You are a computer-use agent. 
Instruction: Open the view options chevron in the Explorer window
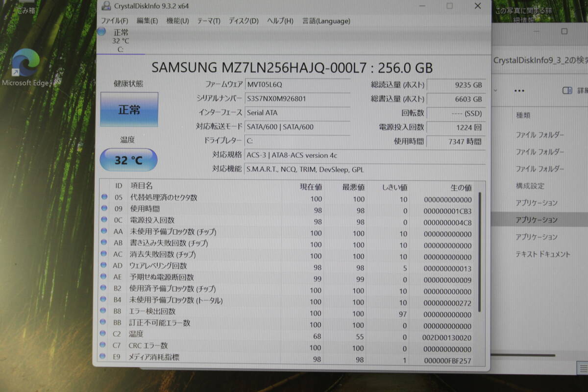coord(496,91)
